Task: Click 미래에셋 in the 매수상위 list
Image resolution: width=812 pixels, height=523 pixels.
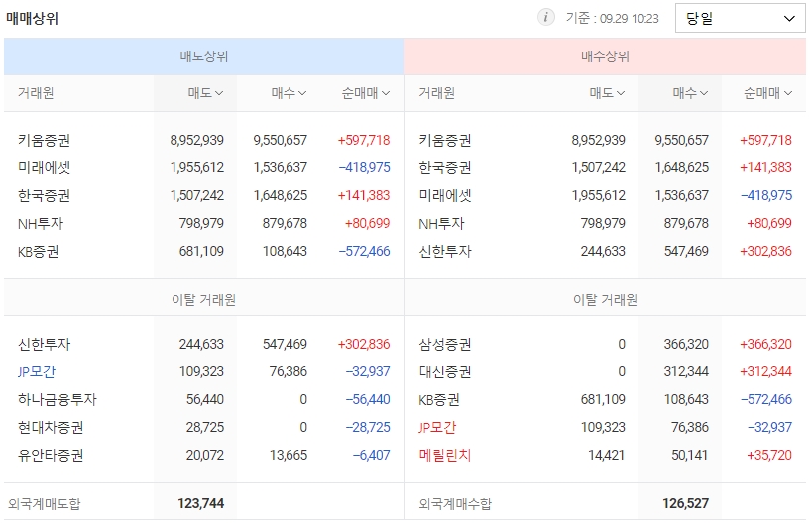Action: pyautogui.click(x=445, y=195)
